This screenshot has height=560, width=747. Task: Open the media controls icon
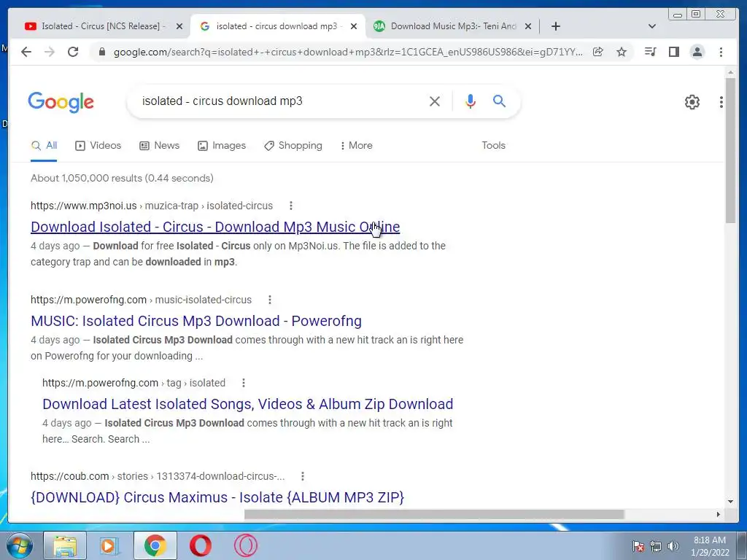(650, 52)
